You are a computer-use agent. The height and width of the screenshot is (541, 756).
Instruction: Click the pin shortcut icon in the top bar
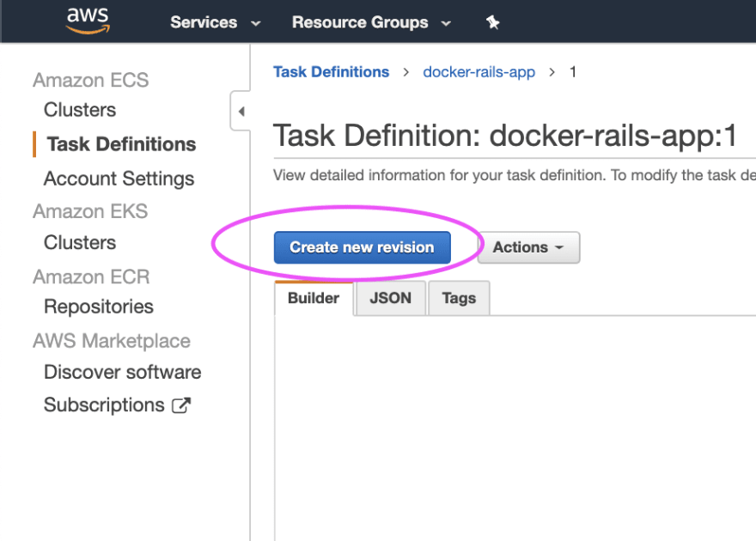[x=492, y=22]
